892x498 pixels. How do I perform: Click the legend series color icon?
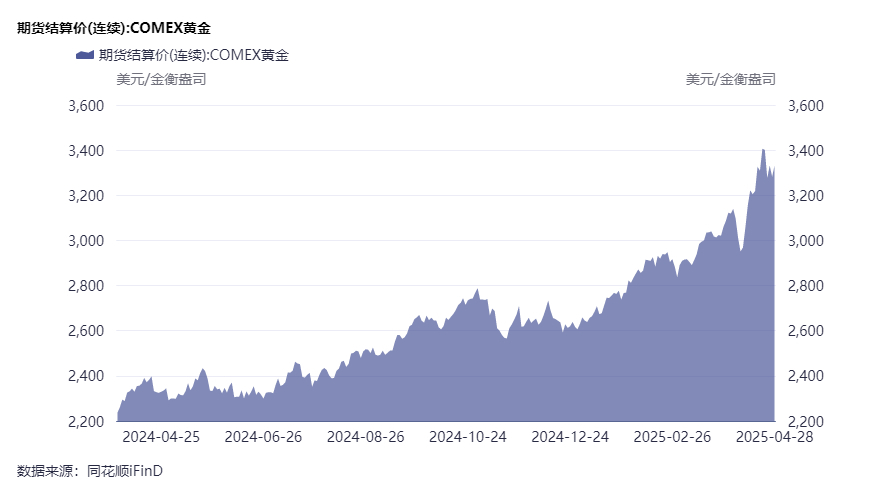coord(85,55)
